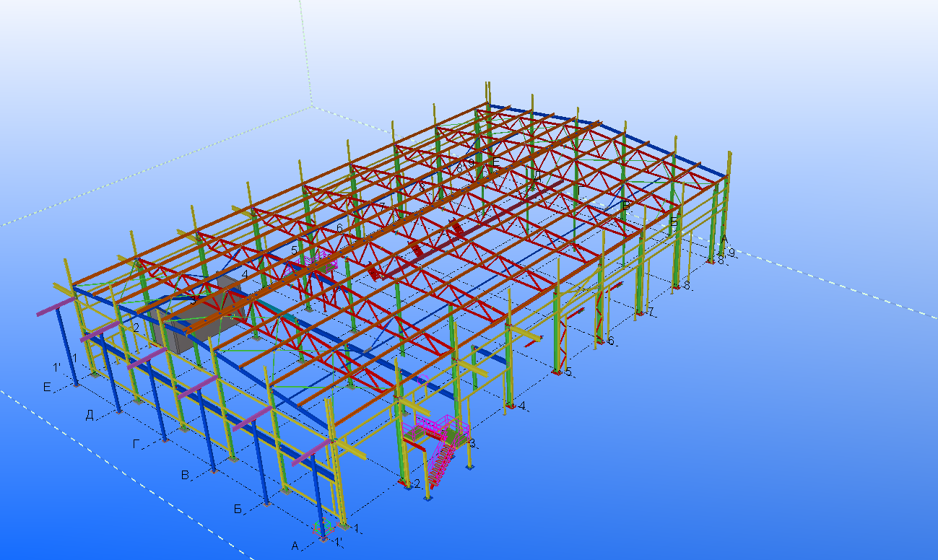Select the teal beam beside the gray plate
Viewport: 938px width, 560px height.
click(282, 309)
